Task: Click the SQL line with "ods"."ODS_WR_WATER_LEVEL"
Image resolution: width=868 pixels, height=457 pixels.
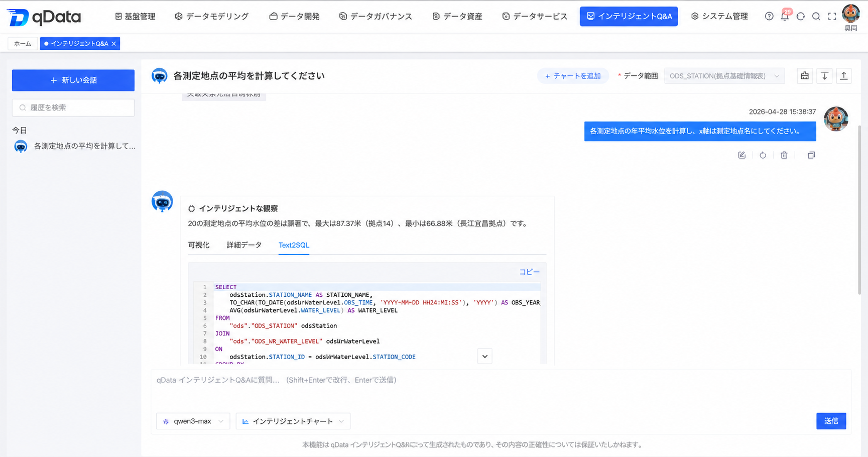Action: coord(304,341)
